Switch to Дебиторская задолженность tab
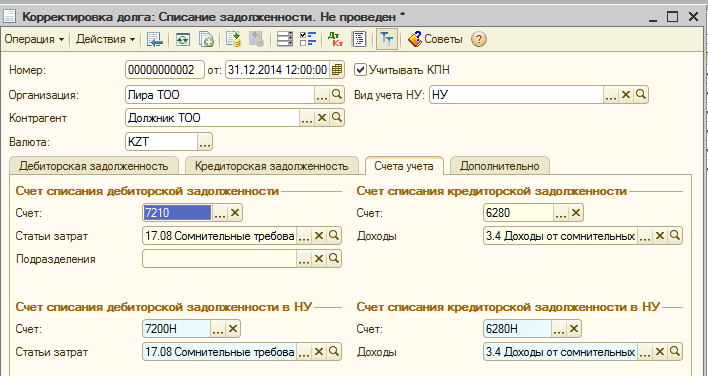 pos(93,166)
